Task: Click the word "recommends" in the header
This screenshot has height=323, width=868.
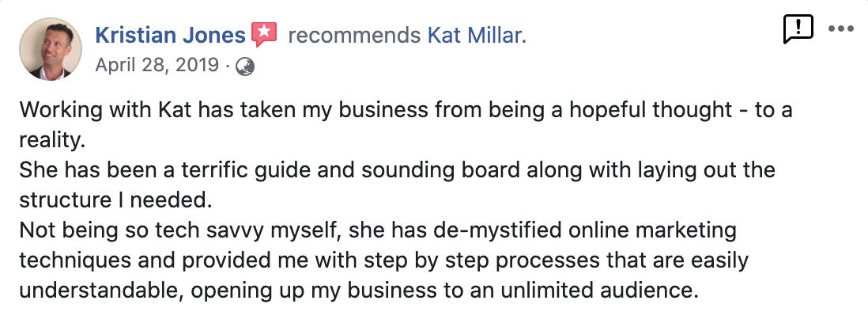Action: (x=354, y=36)
